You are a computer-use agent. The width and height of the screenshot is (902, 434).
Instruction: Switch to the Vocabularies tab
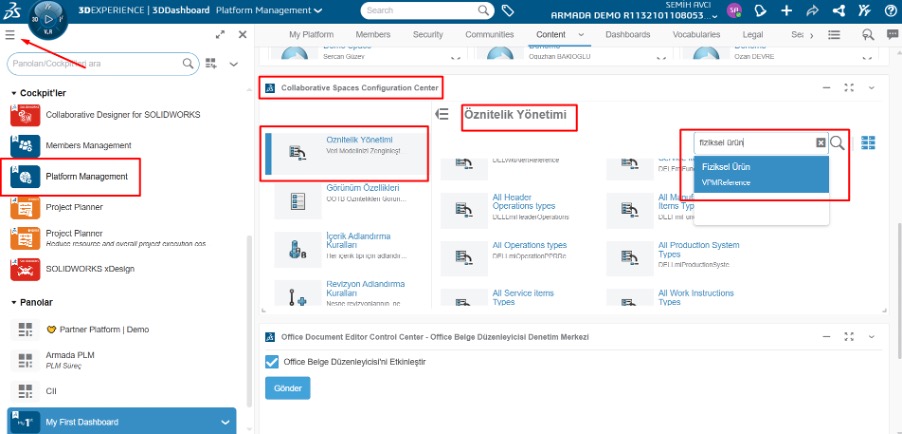pyautogui.click(x=696, y=35)
